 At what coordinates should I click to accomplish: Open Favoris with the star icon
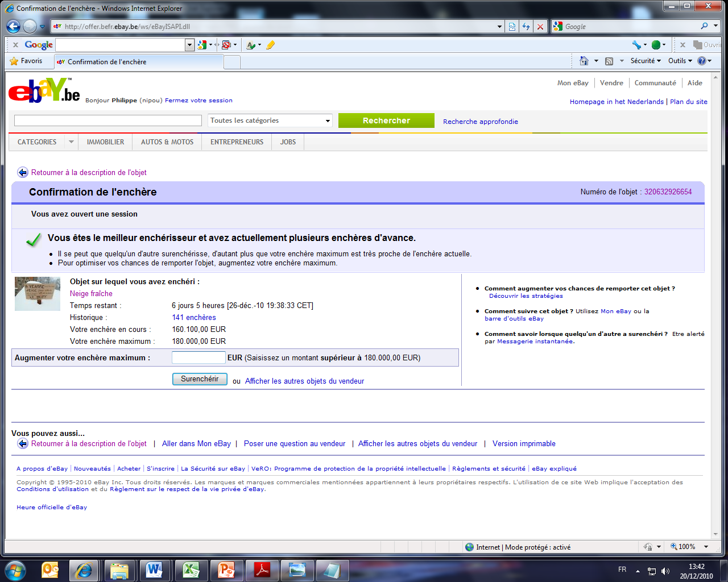26,61
